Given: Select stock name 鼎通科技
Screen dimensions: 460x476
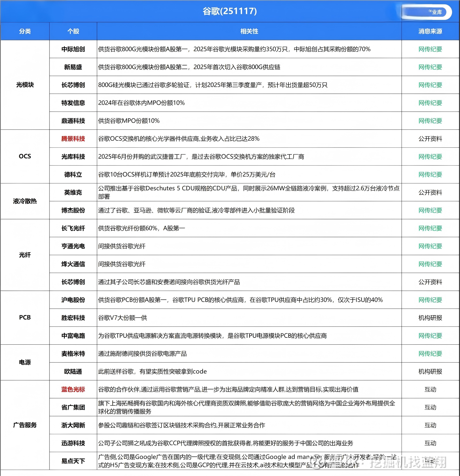Looking at the screenshot, I should coord(73,121).
